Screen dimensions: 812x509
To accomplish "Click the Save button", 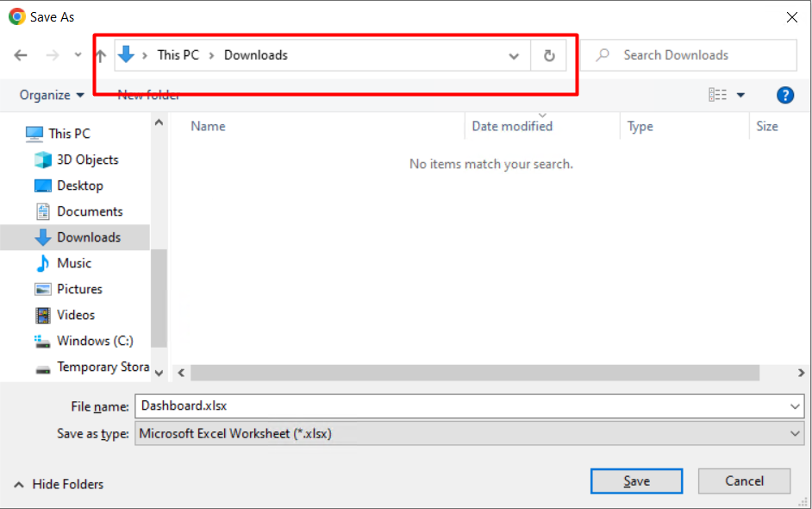I will [x=636, y=481].
